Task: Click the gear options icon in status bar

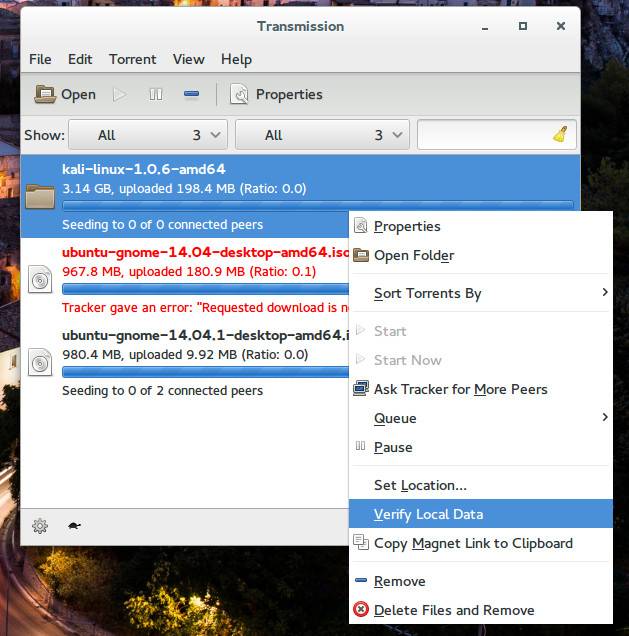Action: [x=40, y=526]
